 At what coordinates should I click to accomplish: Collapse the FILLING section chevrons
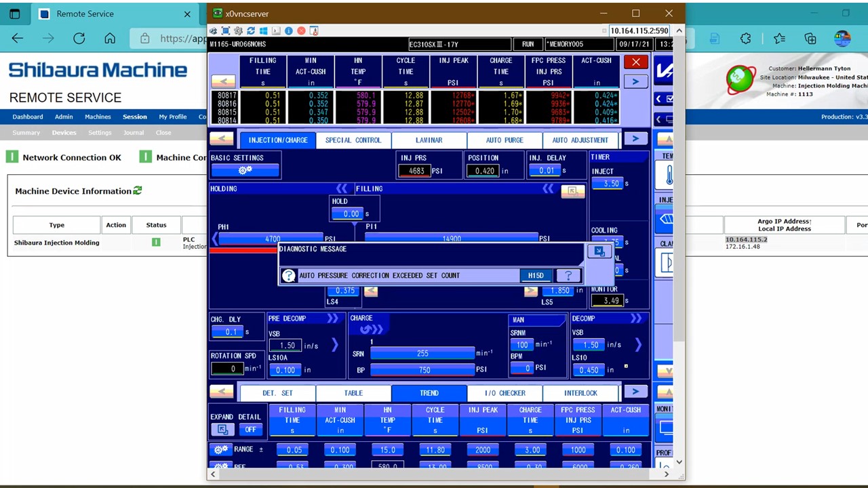click(547, 189)
